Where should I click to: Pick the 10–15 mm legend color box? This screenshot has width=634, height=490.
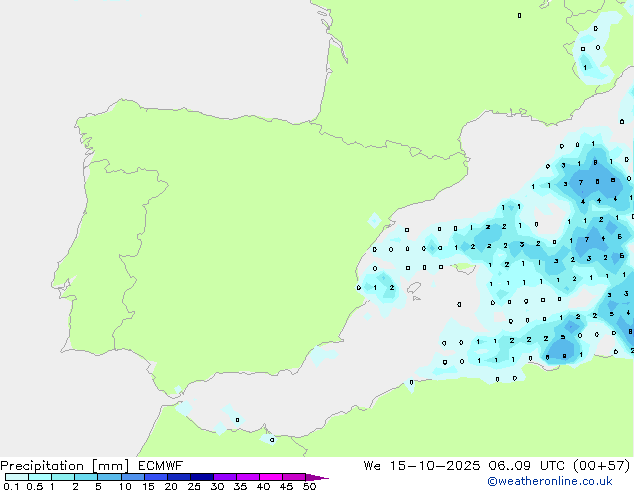pos(132,477)
